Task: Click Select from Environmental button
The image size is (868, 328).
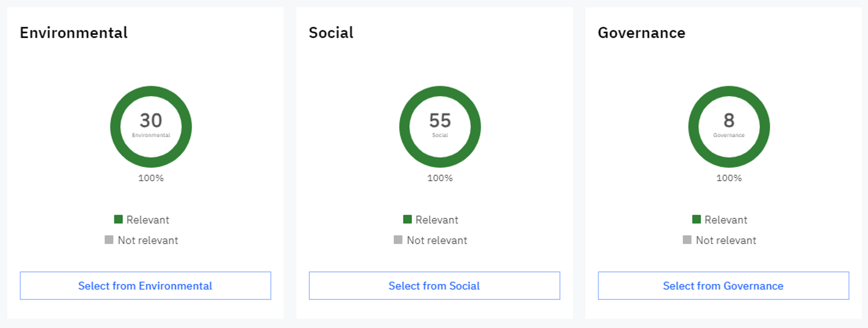Action: (145, 286)
